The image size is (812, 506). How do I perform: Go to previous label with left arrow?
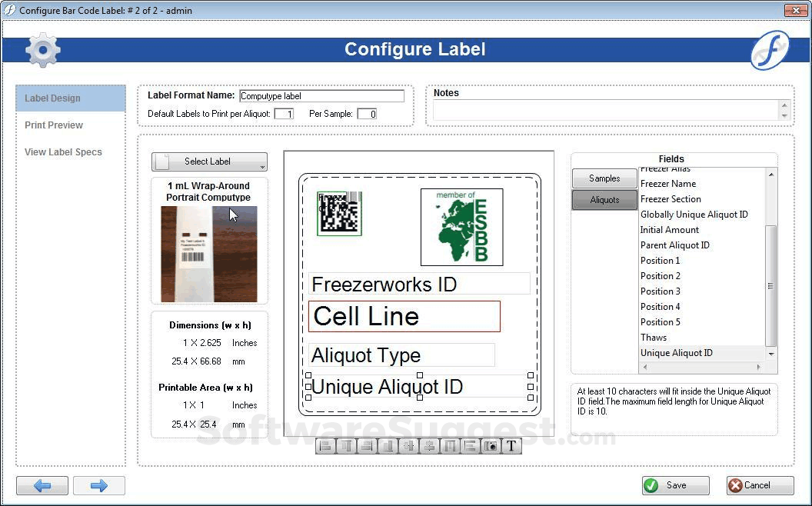(x=43, y=485)
